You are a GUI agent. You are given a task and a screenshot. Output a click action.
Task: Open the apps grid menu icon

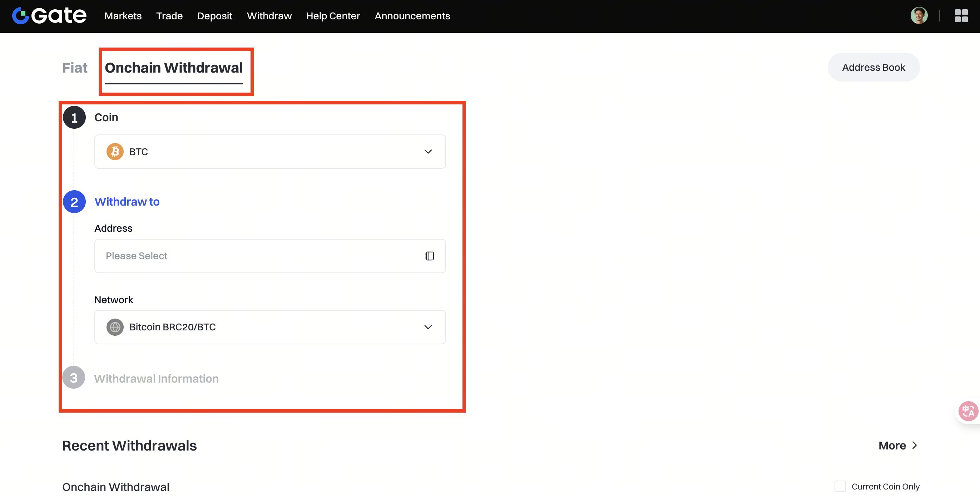click(x=961, y=16)
